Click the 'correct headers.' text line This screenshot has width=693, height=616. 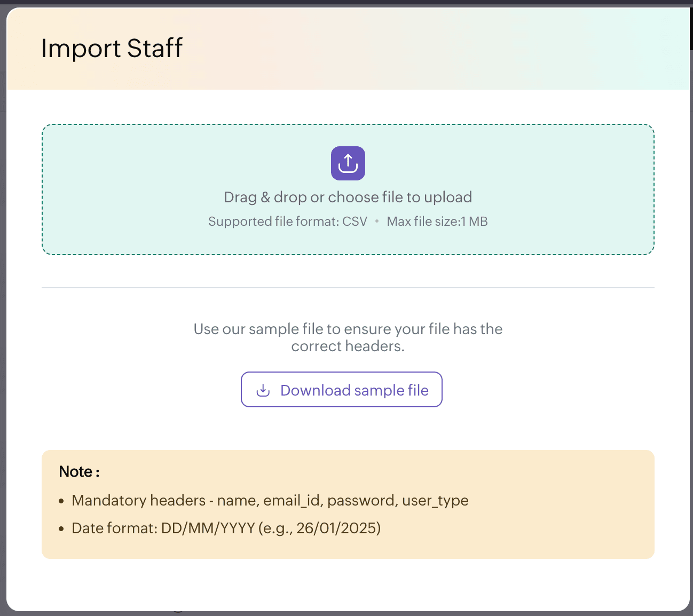tap(348, 346)
